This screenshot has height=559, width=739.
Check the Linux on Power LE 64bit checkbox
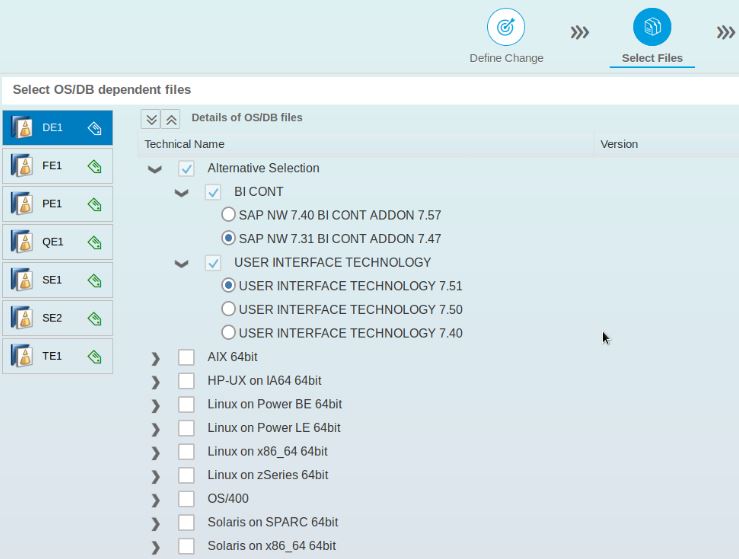(186, 427)
